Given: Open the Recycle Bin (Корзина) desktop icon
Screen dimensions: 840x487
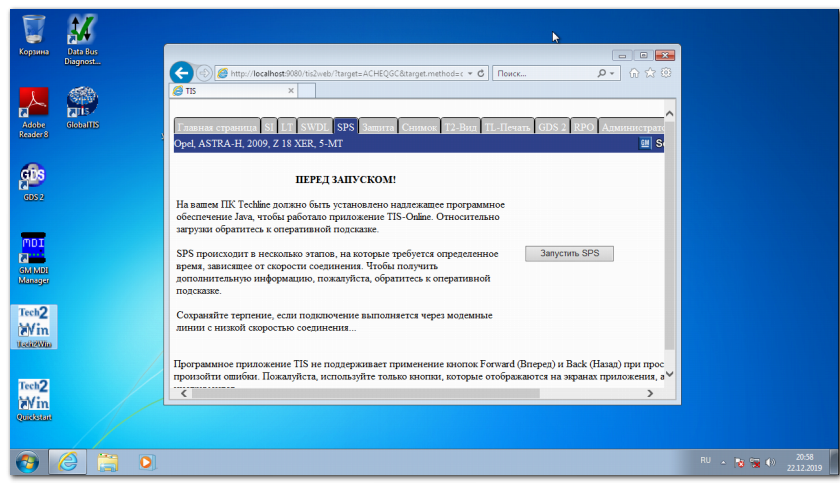Looking at the screenshot, I should (33, 35).
